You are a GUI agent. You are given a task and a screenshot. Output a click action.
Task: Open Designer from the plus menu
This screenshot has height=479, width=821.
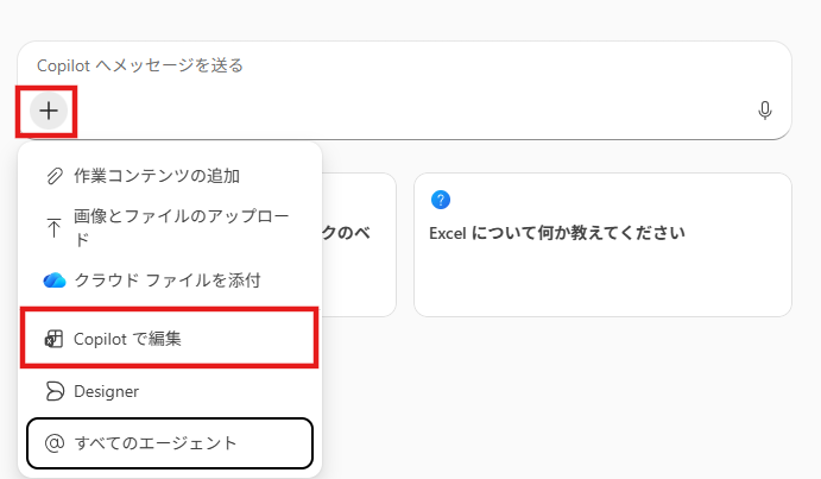pos(106,391)
